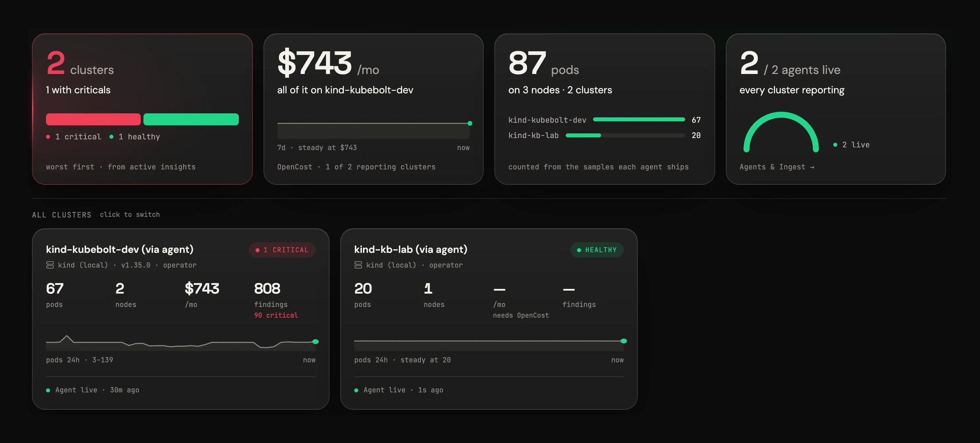Click the server icon in the kind-kb-lab card

point(358,265)
